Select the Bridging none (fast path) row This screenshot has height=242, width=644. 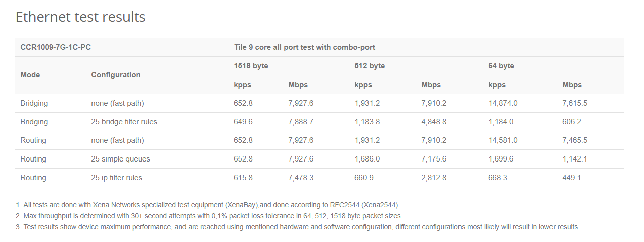pyautogui.click(x=320, y=103)
